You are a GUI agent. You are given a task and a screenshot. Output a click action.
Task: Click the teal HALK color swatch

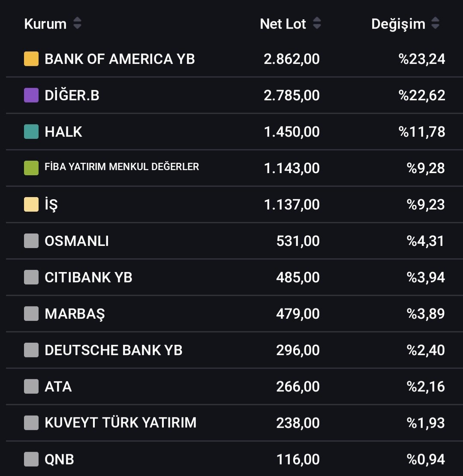coord(31,132)
